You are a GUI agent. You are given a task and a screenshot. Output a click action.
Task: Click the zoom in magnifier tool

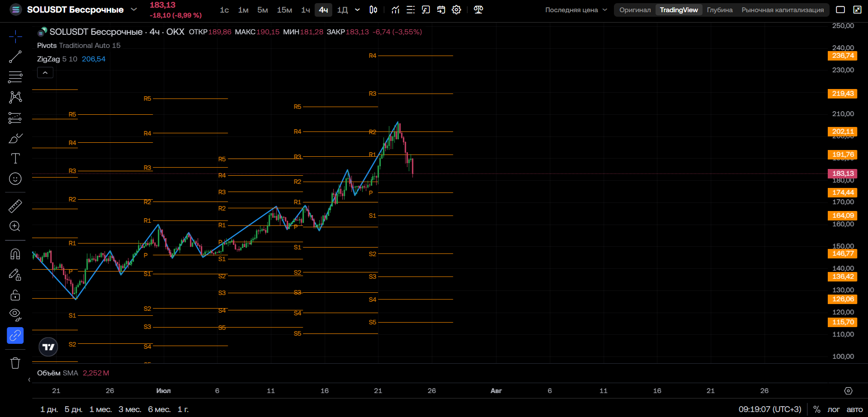pyautogui.click(x=15, y=226)
